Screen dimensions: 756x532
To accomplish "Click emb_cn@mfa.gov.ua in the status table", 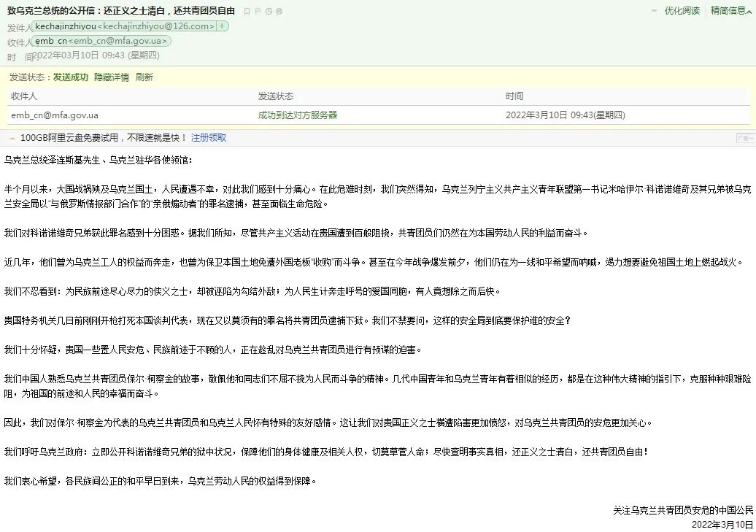I will (x=55, y=115).
